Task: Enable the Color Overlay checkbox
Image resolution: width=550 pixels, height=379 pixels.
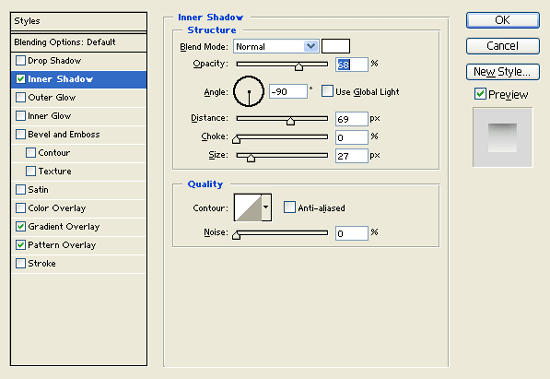Action: point(21,208)
